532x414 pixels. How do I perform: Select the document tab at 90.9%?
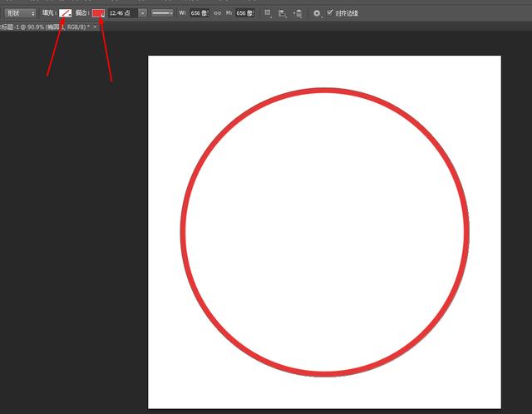pyautogui.click(x=46, y=27)
